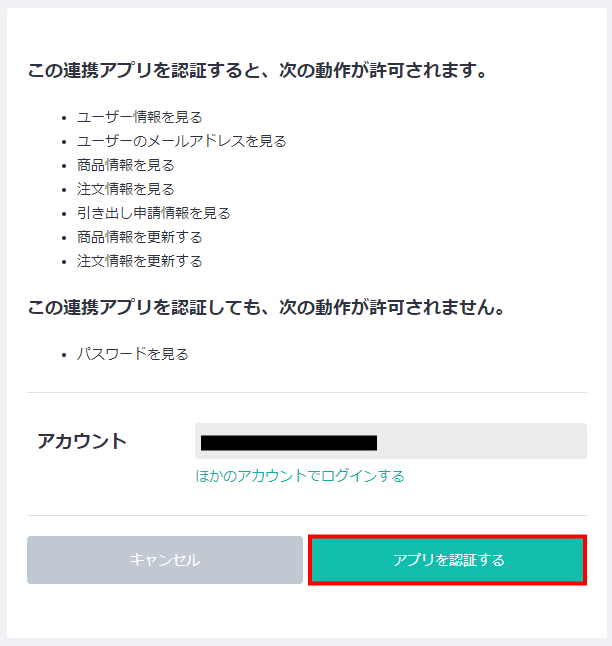Click empty gray area of account field

pyautogui.click(x=482, y=441)
